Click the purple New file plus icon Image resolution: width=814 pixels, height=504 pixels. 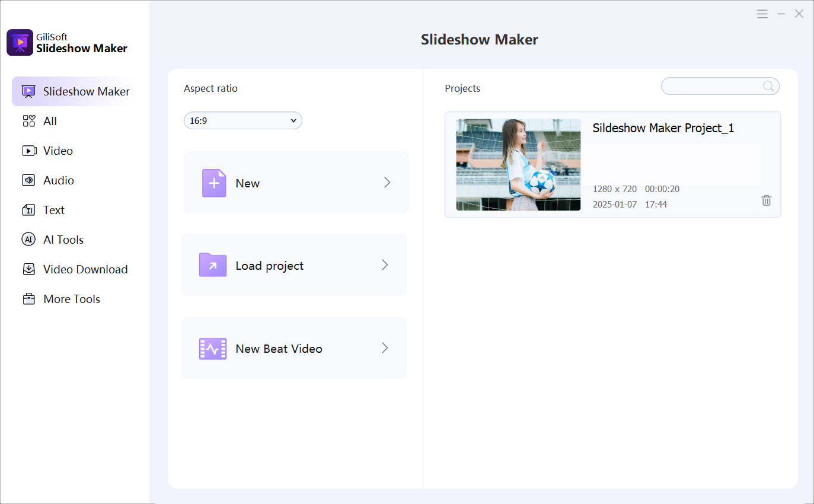click(x=214, y=183)
